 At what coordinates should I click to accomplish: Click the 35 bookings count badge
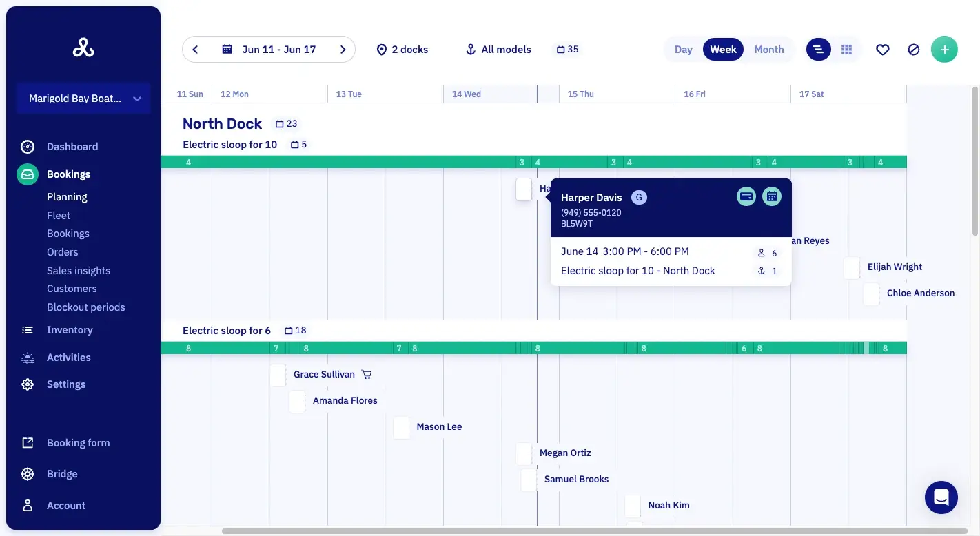tap(567, 50)
